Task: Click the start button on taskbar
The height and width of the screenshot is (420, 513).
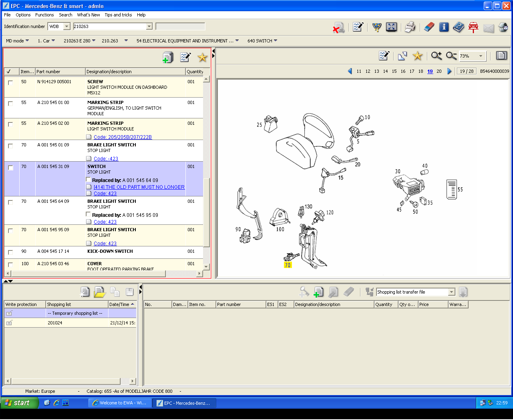Action: click(20, 403)
